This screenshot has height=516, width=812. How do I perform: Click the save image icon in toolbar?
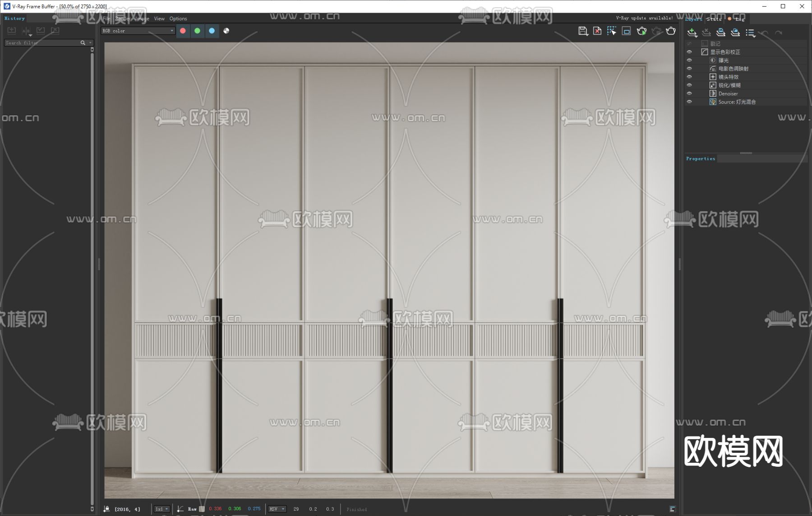click(x=583, y=31)
